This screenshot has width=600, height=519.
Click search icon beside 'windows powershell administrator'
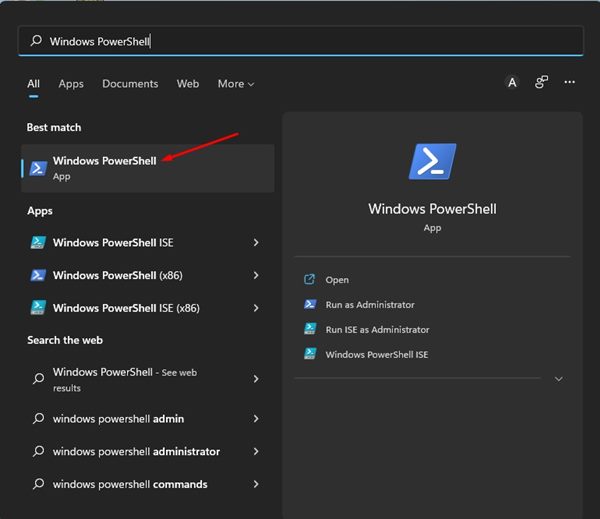(x=38, y=451)
